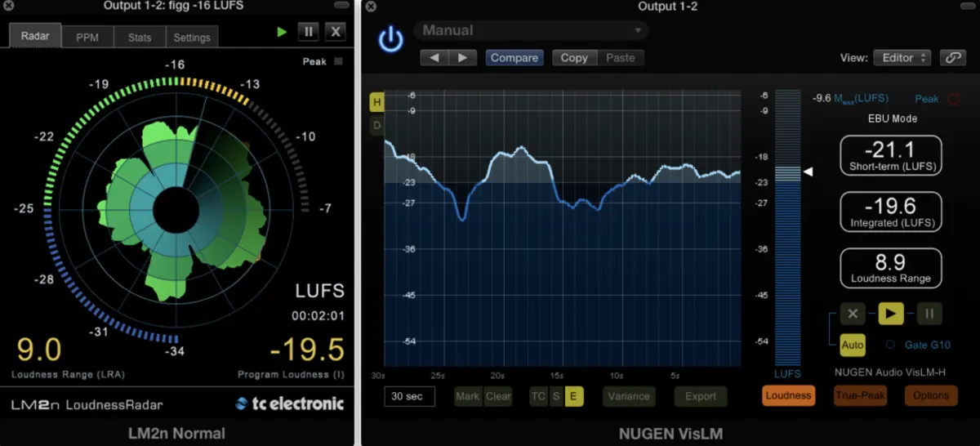Image resolution: width=980 pixels, height=446 pixels.
Task: Click the 00:02:01 elapsed time in LM2n
Action: point(318,315)
